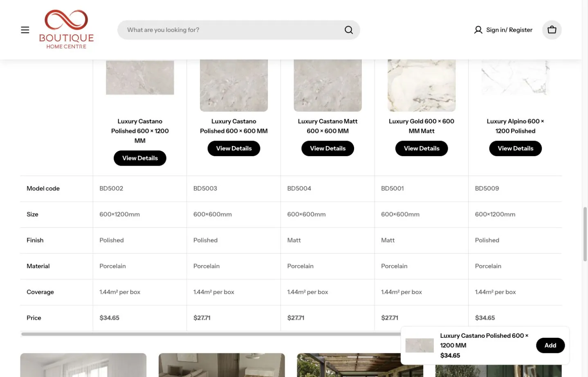Open Luxury Alpino 600 × 1200 Polished tile image
Viewport: 588px width, 377px height.
[515, 77]
